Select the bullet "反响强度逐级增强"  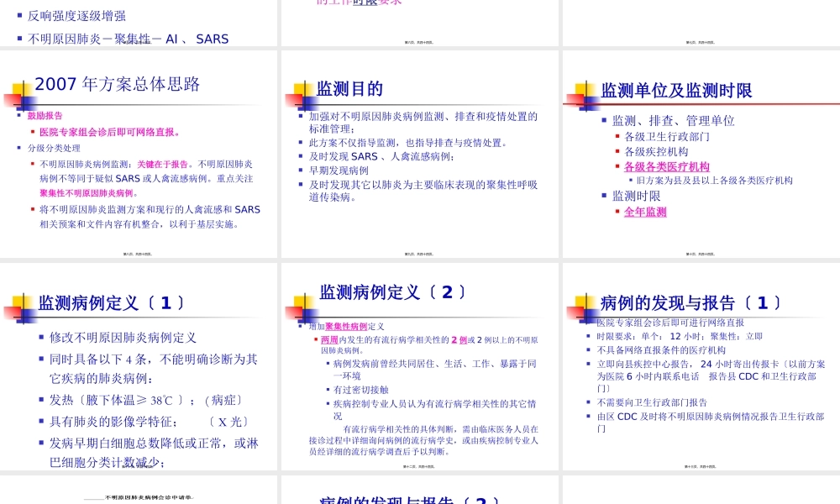point(78,15)
